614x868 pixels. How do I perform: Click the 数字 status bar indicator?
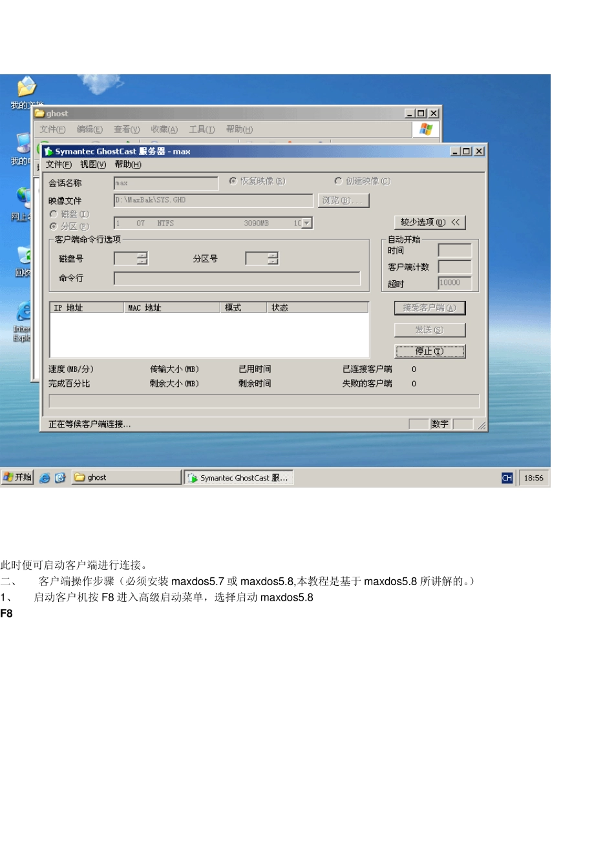tap(440, 424)
